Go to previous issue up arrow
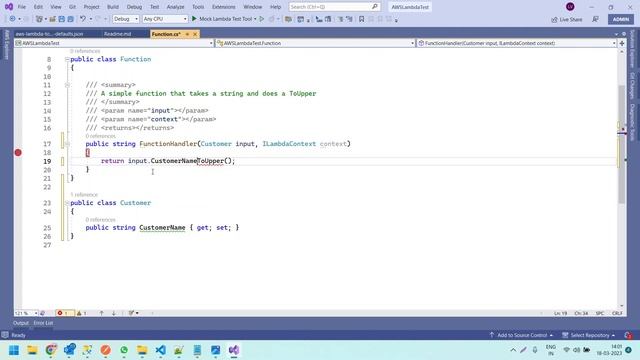Image resolution: width=640 pixels, height=360 pixels. coord(102,313)
